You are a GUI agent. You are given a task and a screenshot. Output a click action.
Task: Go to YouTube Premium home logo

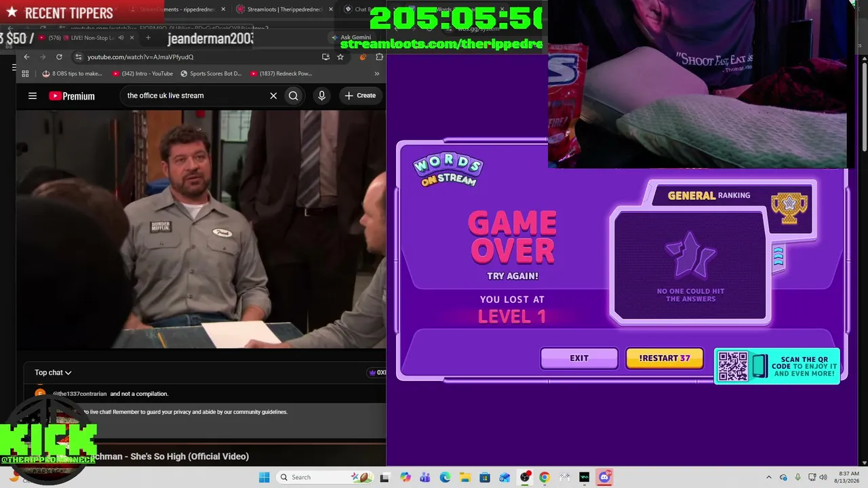point(72,96)
